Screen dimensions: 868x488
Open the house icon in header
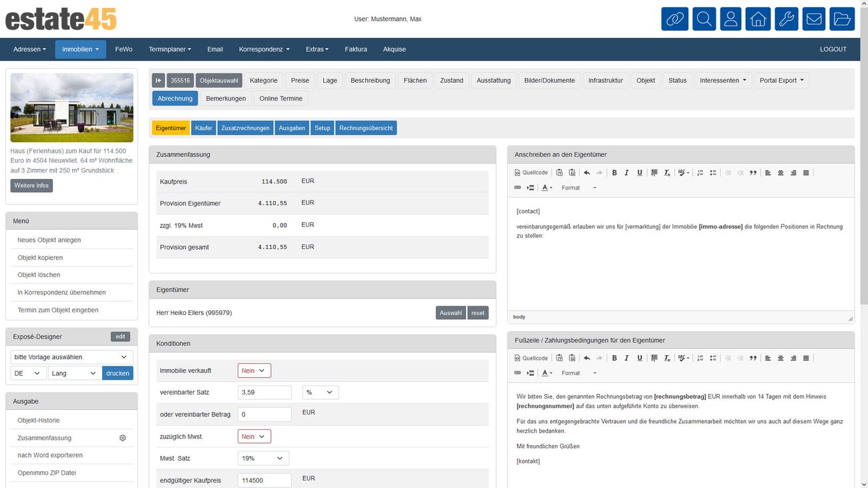(758, 19)
